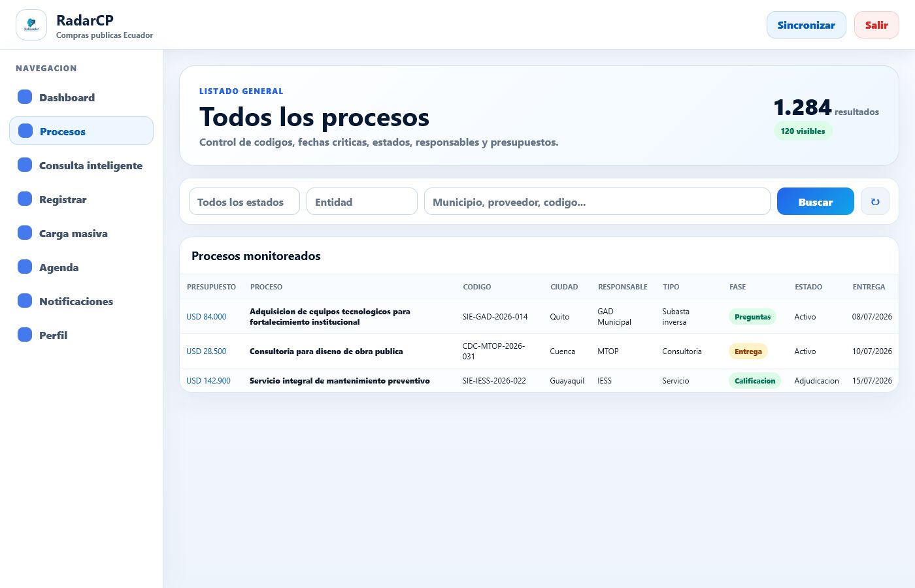Go to Perfil

tap(81, 335)
